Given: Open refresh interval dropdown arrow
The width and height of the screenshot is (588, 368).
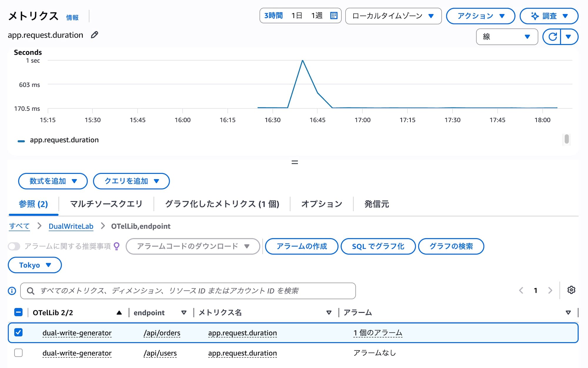Looking at the screenshot, I should click(569, 37).
